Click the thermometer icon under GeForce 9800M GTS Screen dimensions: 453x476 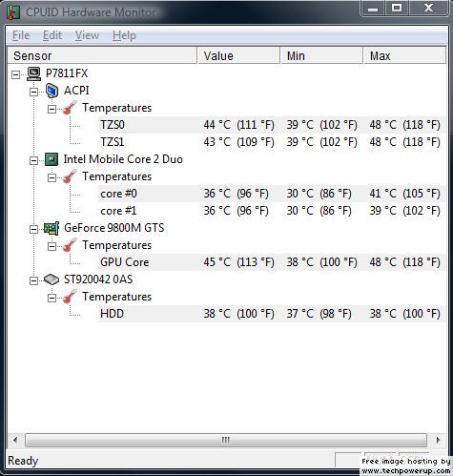coord(70,245)
